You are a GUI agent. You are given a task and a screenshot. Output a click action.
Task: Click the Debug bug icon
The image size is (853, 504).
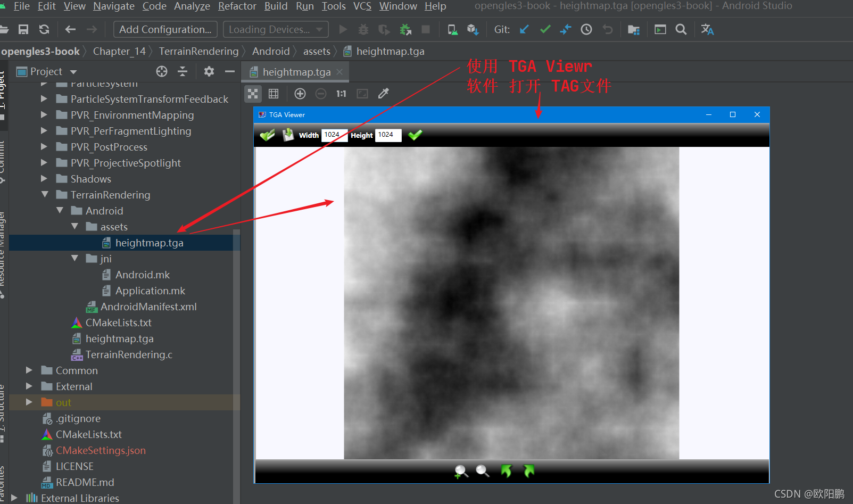(x=363, y=30)
